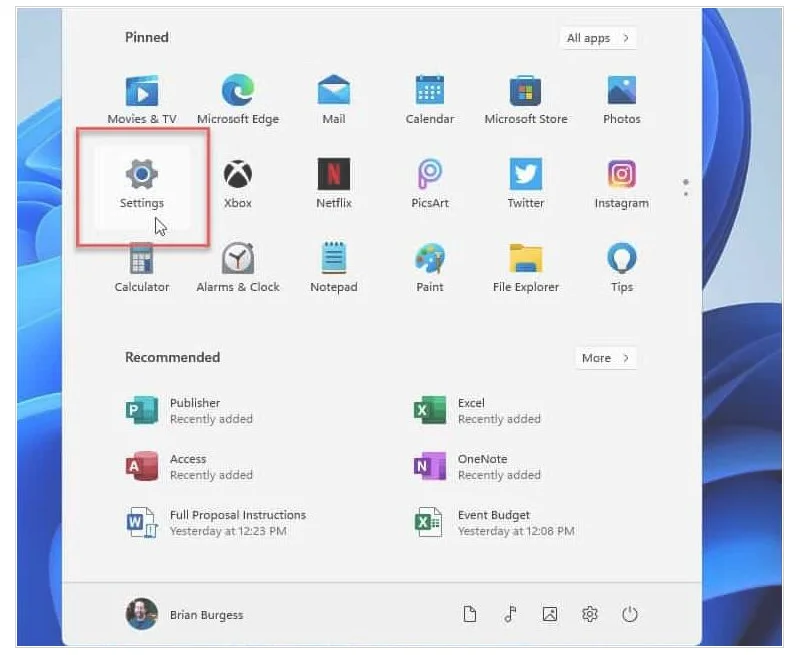Click the Power button
This screenshot has width=805, height=655.
click(x=630, y=615)
